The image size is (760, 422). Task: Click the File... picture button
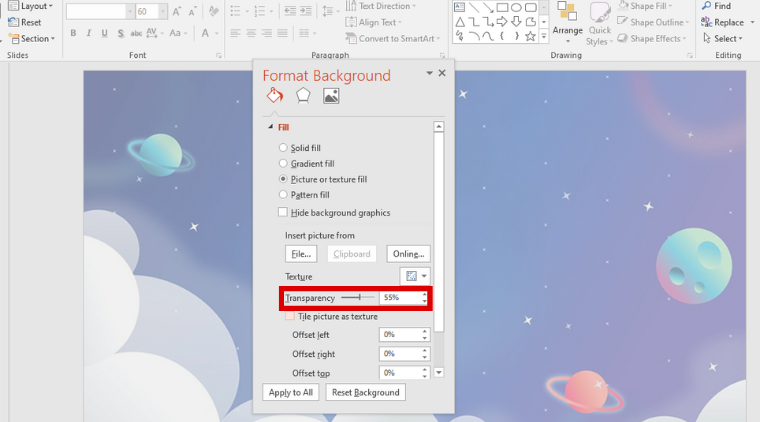[x=301, y=254]
